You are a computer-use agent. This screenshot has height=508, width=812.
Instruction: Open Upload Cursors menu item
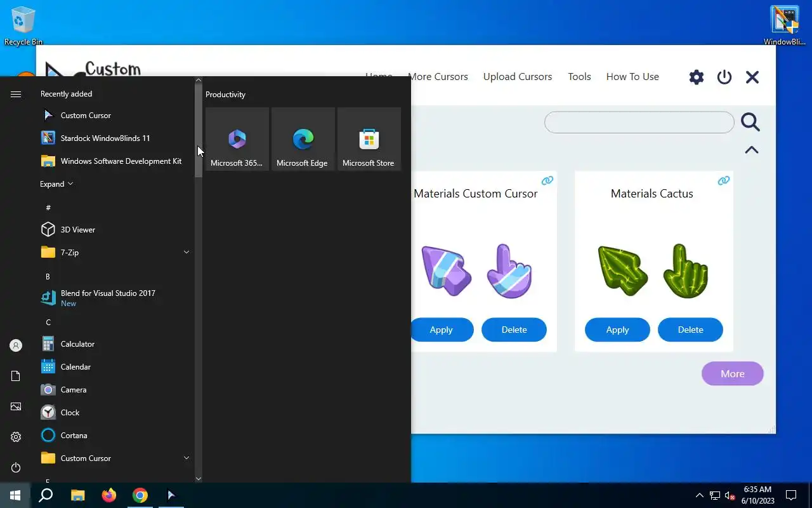(x=518, y=77)
